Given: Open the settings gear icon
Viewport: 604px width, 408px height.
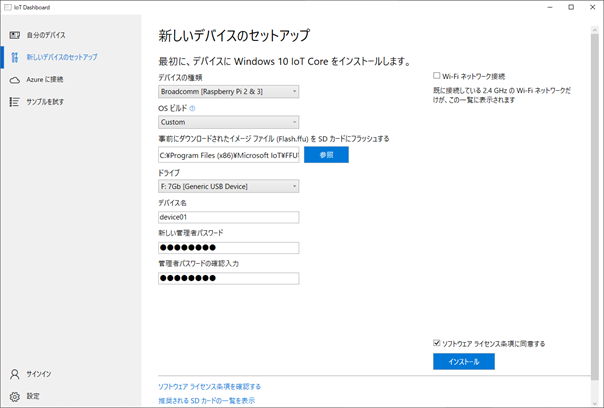Looking at the screenshot, I should pyautogui.click(x=15, y=396).
